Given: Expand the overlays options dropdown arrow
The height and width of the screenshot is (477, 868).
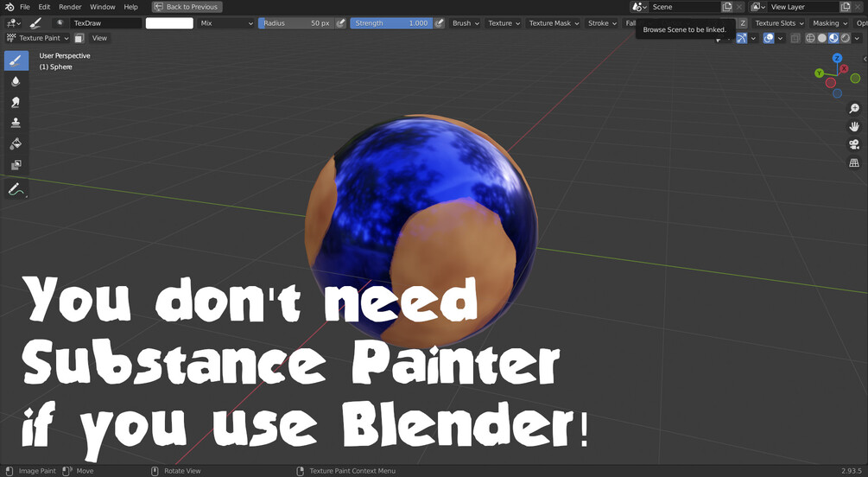Looking at the screenshot, I should click(780, 38).
